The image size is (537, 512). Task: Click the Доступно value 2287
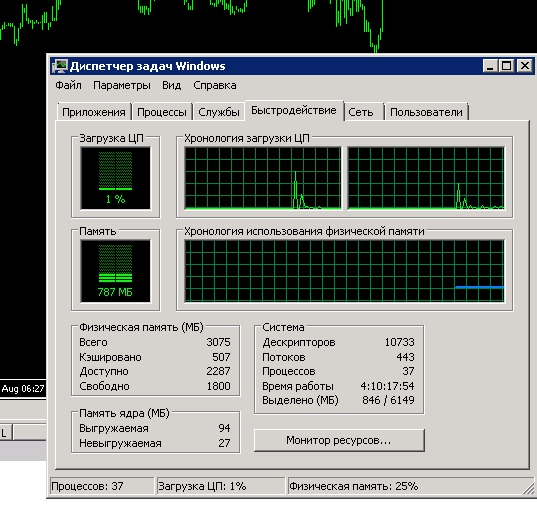(x=218, y=371)
